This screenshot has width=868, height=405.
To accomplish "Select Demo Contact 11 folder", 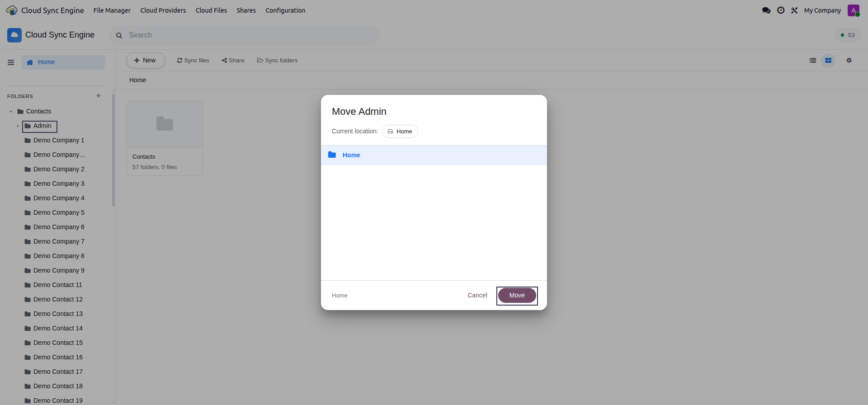I will point(58,285).
